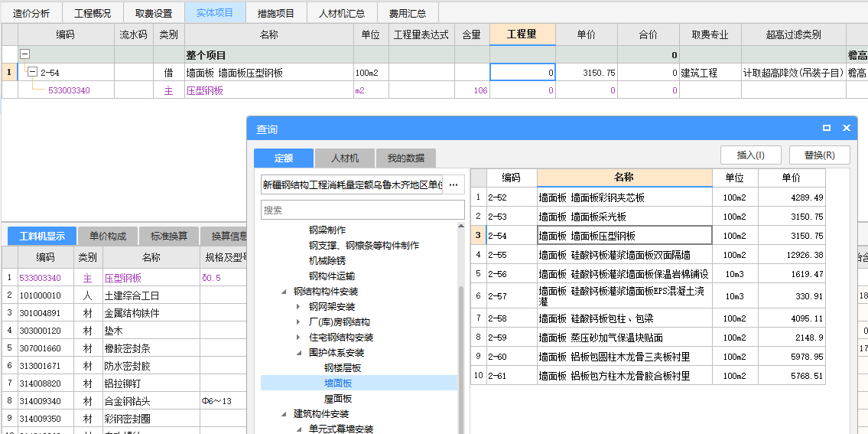Click the 工程量 column header
Screen dimensions: 868x434
(x=522, y=34)
